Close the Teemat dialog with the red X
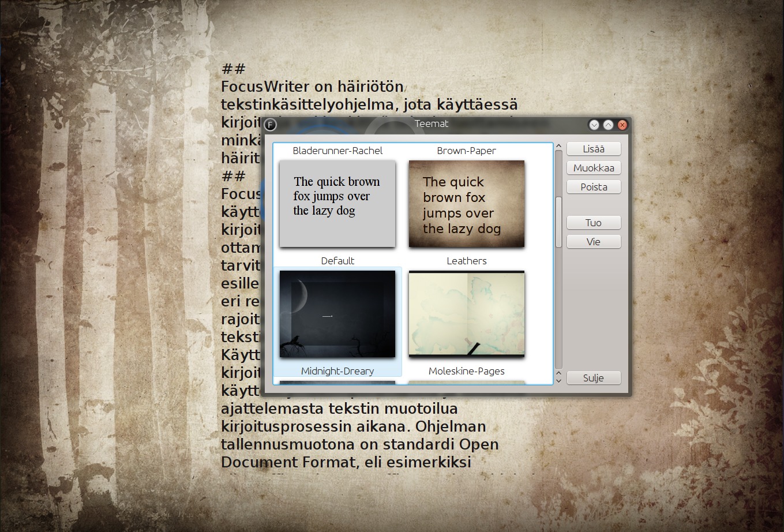Image resolution: width=784 pixels, height=532 pixels. 622,125
